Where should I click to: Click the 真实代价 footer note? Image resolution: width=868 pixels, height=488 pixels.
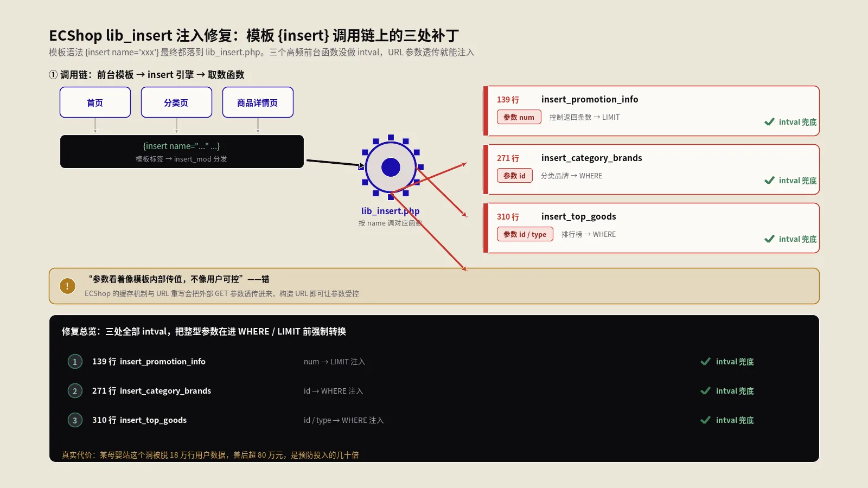pos(210,455)
